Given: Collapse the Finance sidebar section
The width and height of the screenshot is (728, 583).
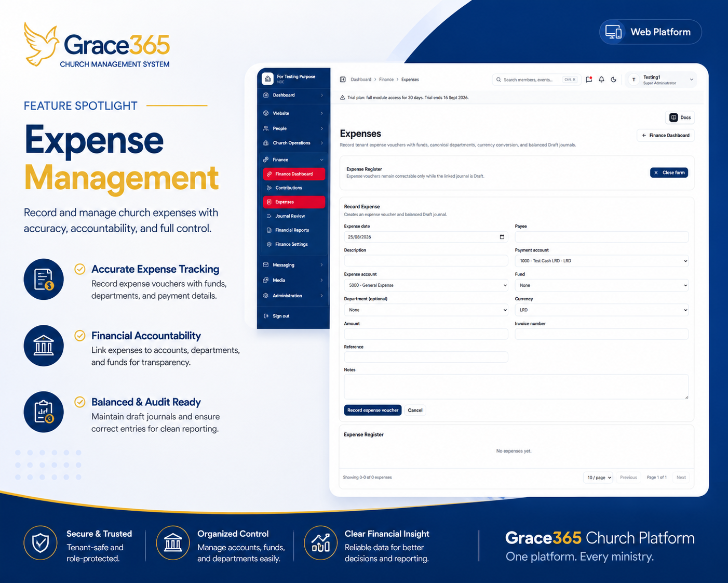Looking at the screenshot, I should [322, 160].
